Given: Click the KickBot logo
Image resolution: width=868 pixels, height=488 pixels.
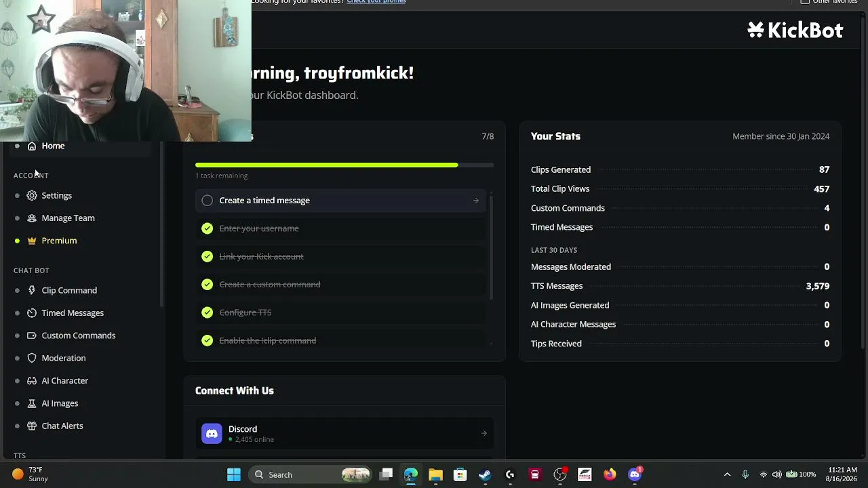Looking at the screenshot, I should coord(795,30).
